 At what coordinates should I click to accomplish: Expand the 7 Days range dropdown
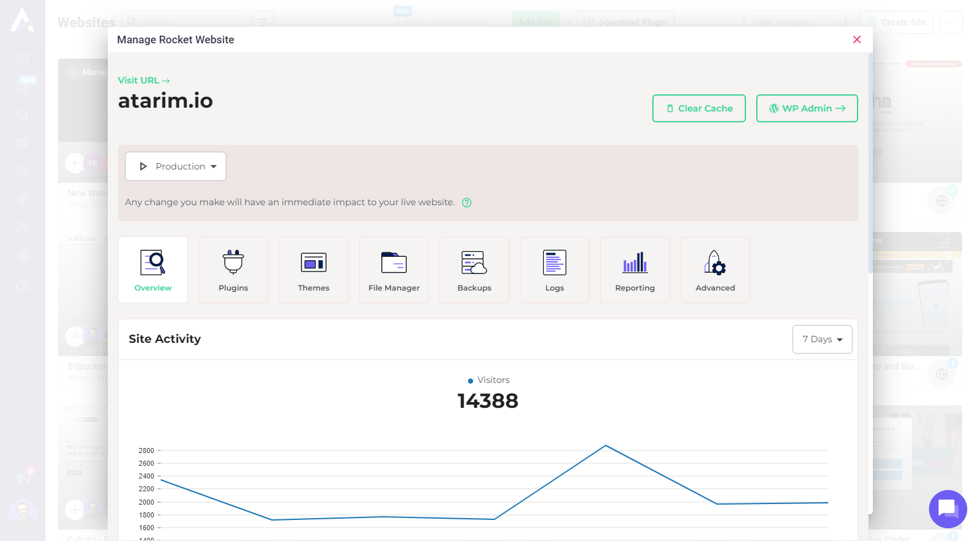click(x=822, y=339)
